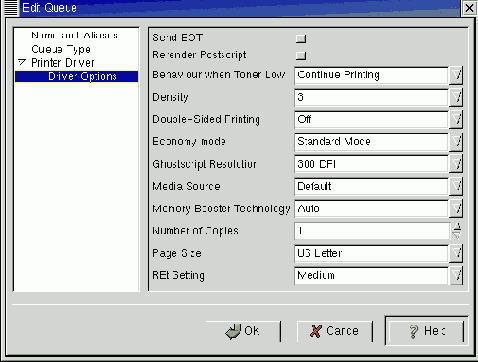Decrease Number of Copies with down arrow
Image resolution: width=478 pixels, height=362 pixels.
[x=457, y=235]
